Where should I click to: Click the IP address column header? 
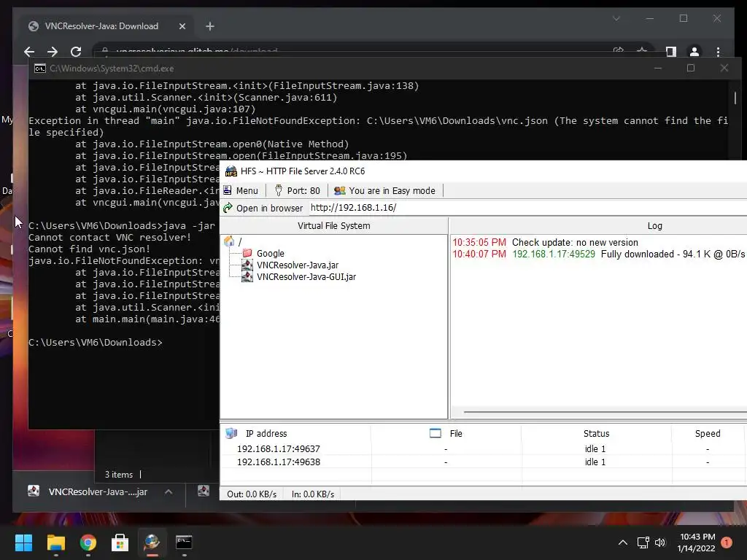coord(266,433)
